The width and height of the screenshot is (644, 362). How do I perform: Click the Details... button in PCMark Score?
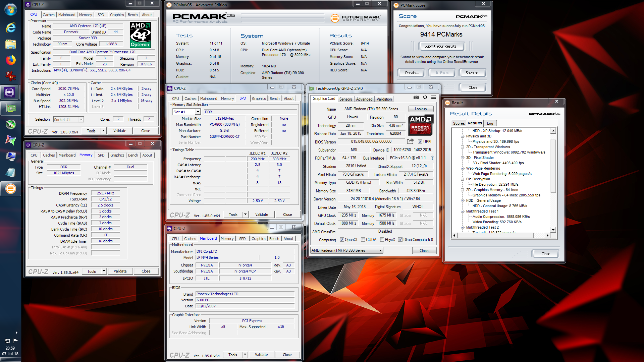point(412,73)
